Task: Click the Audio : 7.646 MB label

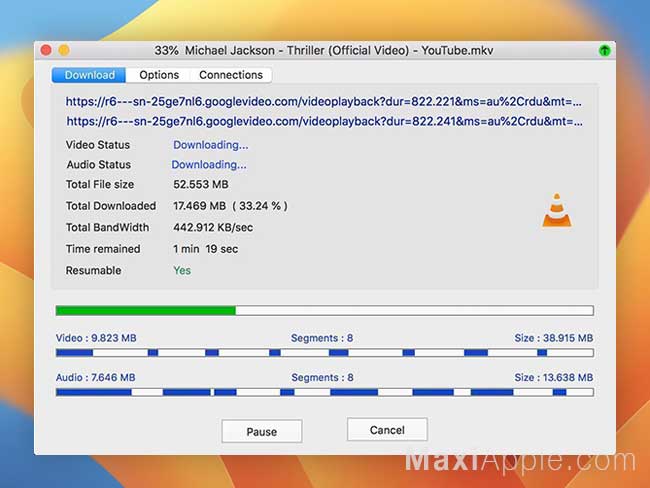Action: click(96, 377)
